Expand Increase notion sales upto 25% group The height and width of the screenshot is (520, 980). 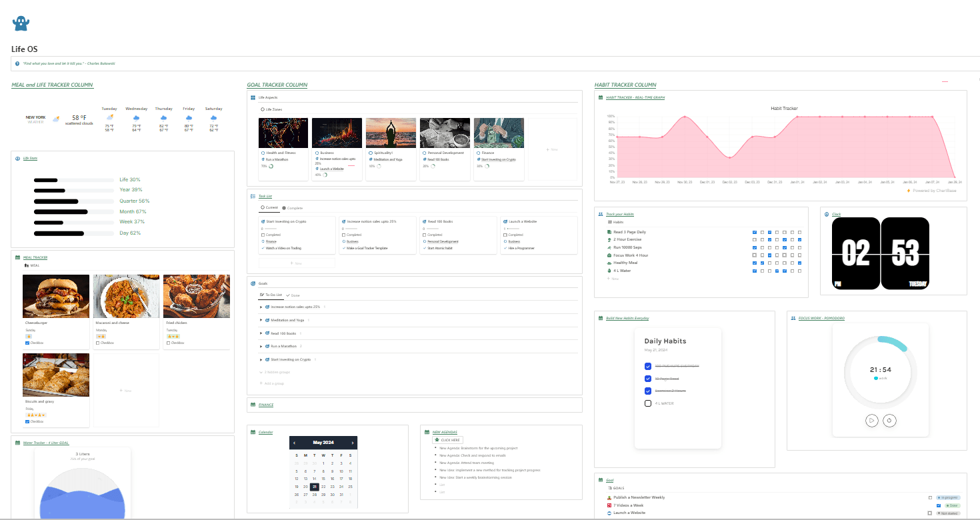coord(261,307)
